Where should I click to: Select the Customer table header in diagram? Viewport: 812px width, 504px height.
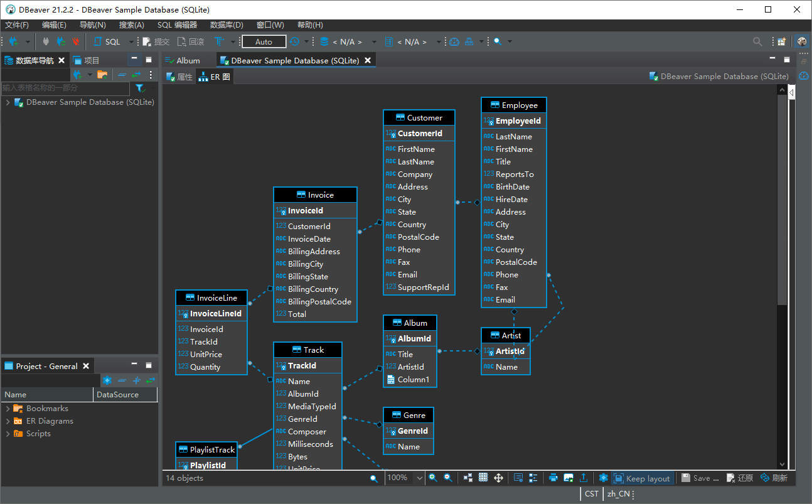419,117
